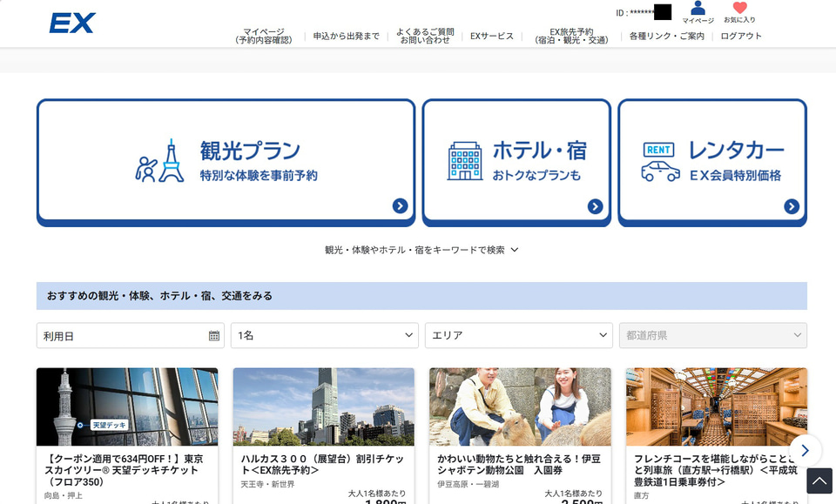Open the 1名 guest count dropdown
Screen dimensions: 836x504
324,336
